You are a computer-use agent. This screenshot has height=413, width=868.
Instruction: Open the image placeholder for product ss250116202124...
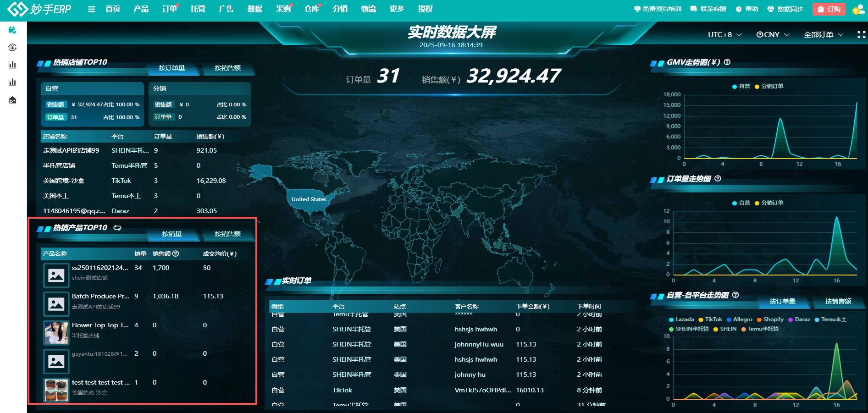click(56, 275)
